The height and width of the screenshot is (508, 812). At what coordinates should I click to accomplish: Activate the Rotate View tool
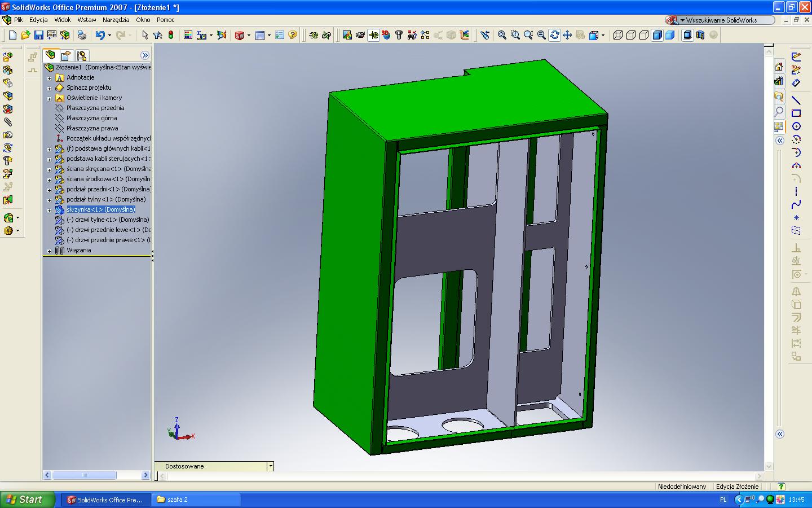[x=554, y=35]
